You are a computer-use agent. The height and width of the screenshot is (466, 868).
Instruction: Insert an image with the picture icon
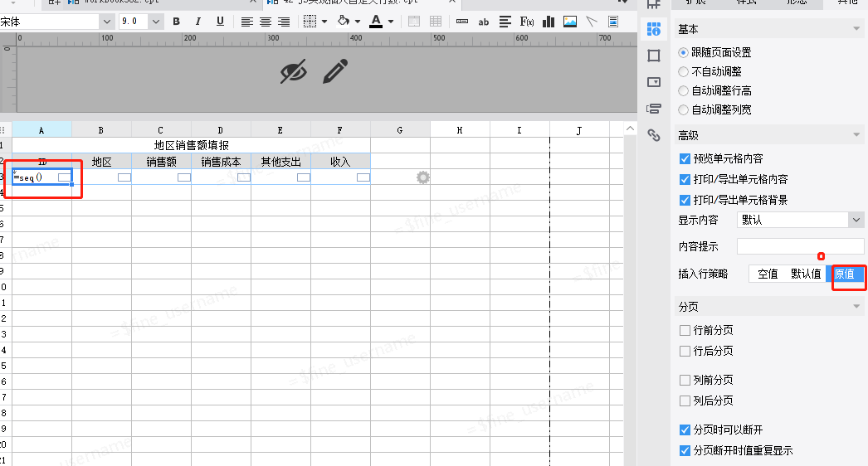coord(569,22)
